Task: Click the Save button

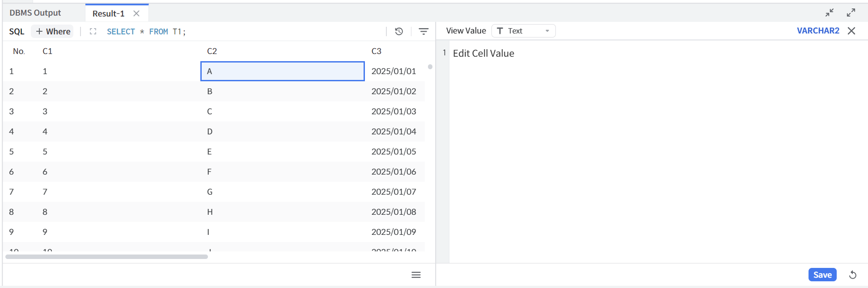Action: [822, 275]
